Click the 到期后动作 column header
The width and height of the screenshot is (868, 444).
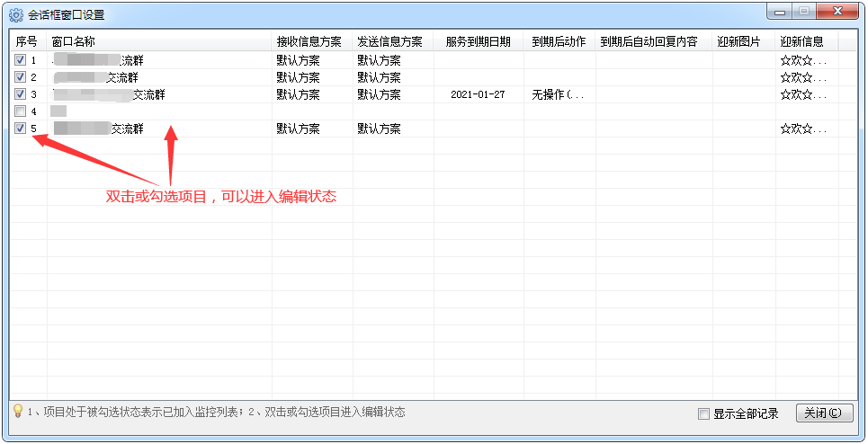(558, 42)
